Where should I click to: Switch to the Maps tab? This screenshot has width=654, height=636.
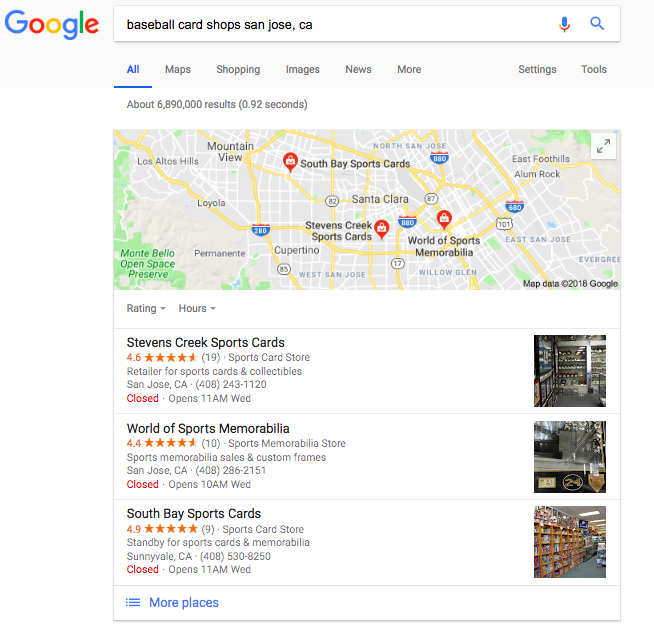(178, 69)
